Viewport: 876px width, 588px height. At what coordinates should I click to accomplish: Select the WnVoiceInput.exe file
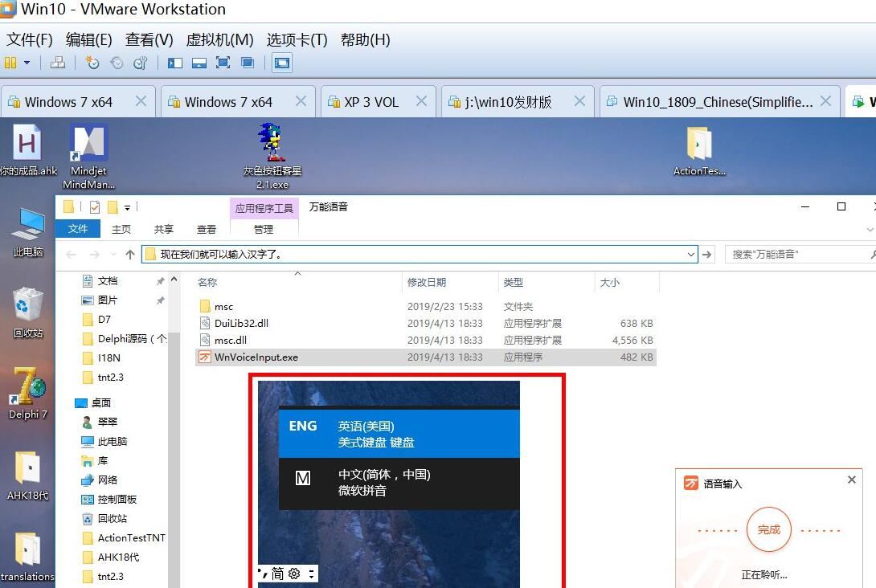[256, 357]
